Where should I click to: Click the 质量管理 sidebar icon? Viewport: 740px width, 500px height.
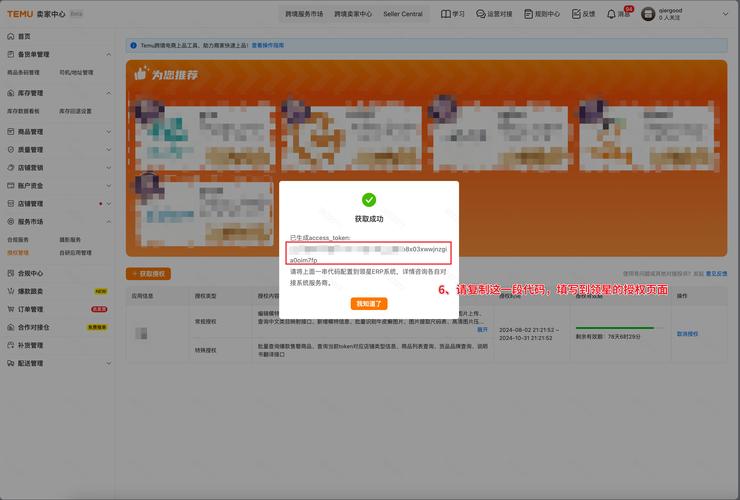click(10, 150)
